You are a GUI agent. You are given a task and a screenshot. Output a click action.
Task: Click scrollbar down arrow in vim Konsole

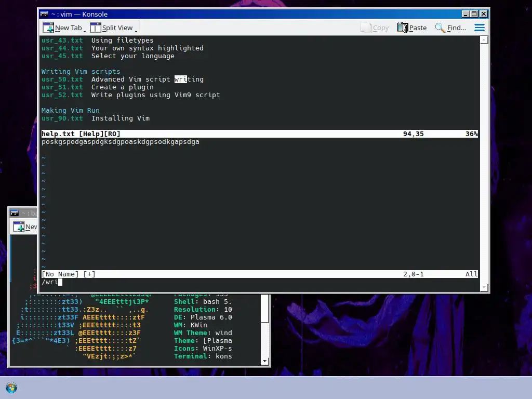tap(484, 287)
